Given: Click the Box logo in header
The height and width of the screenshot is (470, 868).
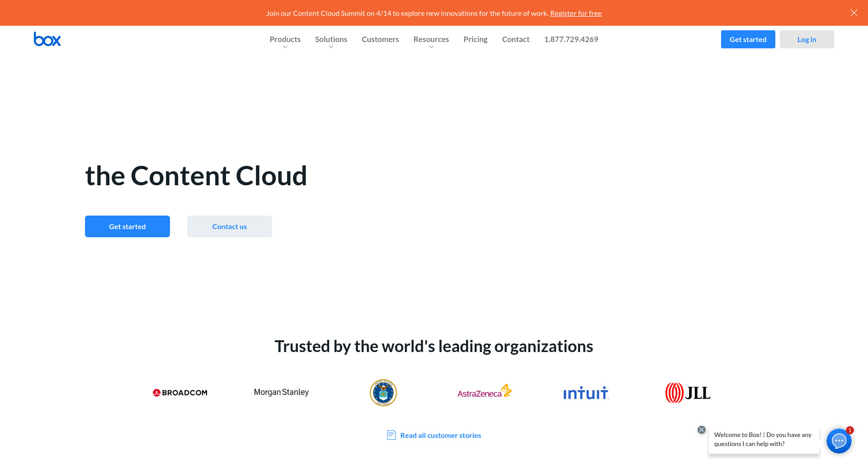Looking at the screenshot, I should point(47,39).
